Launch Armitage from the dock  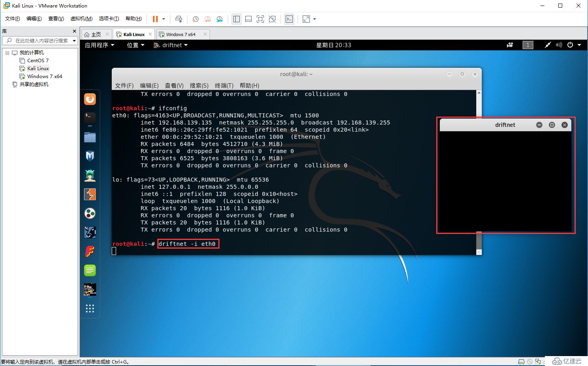click(90, 175)
